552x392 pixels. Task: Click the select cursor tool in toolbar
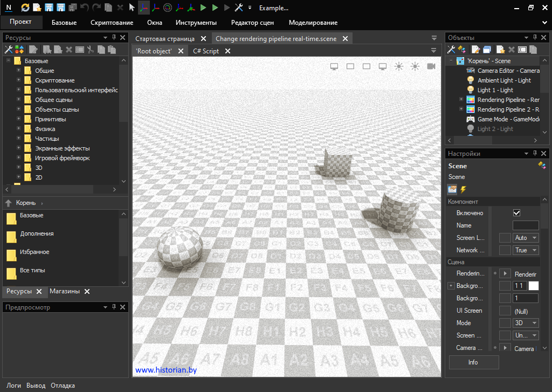132,8
